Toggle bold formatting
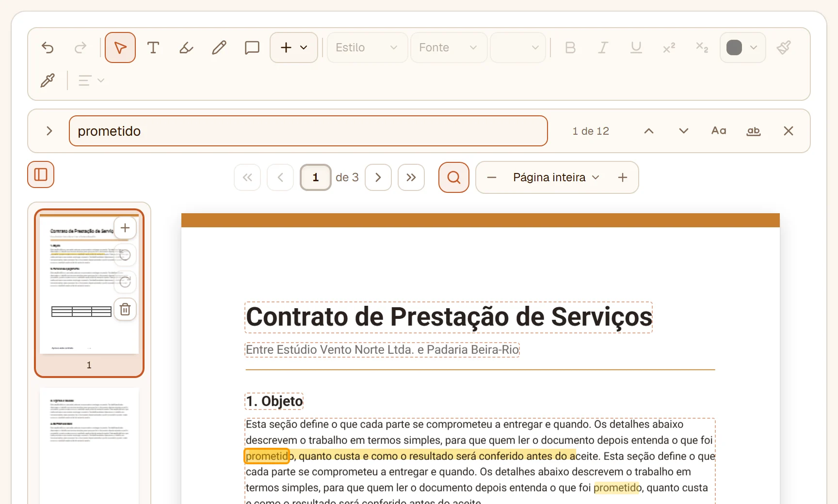838x504 pixels. (x=570, y=47)
